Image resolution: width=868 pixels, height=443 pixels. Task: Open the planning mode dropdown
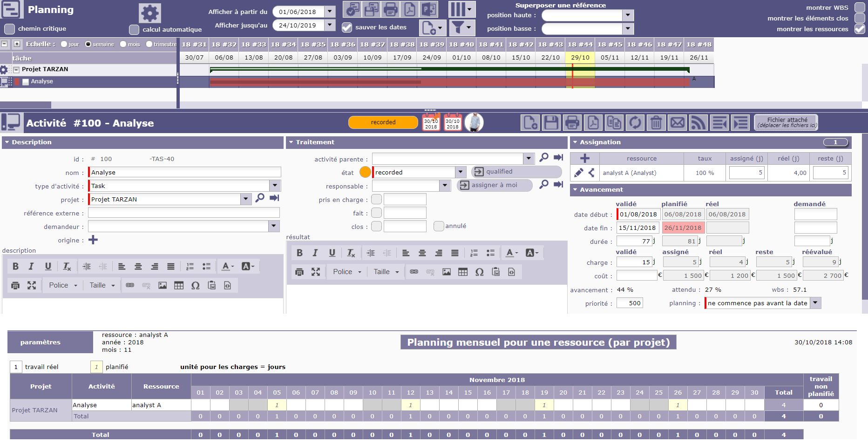[815, 303]
